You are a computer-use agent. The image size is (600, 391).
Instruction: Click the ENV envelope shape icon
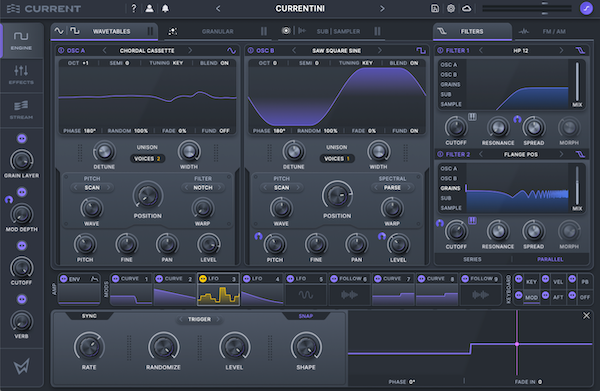pos(94,279)
